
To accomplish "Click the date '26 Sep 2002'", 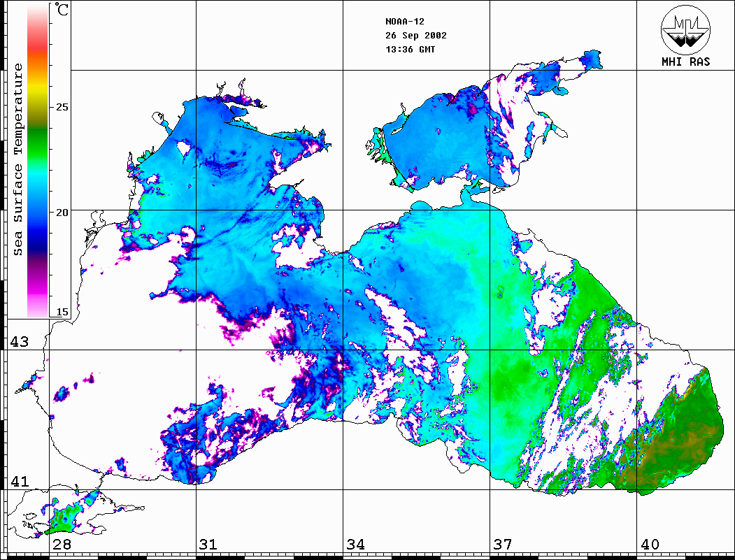I will click(416, 36).
